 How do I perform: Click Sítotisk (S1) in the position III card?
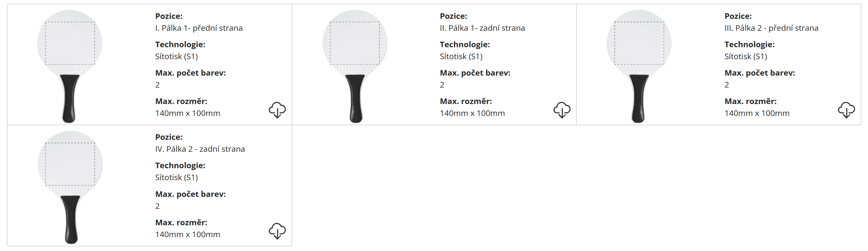coord(746,57)
